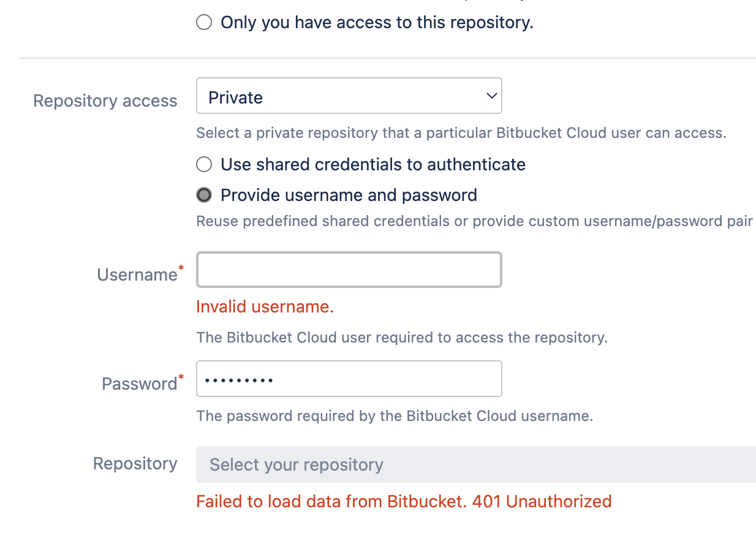Click the 'Username' field label

pos(137,274)
